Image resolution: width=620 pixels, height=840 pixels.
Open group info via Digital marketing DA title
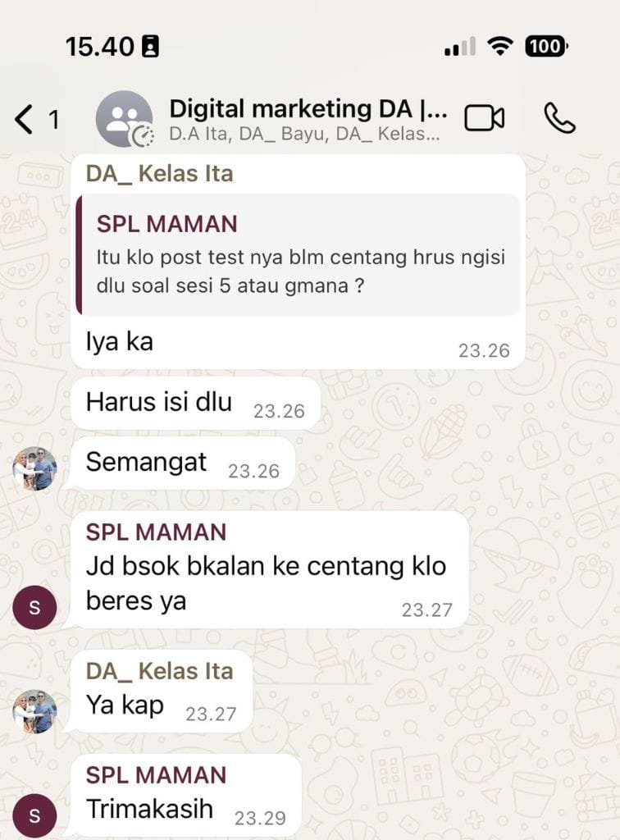[x=308, y=109]
